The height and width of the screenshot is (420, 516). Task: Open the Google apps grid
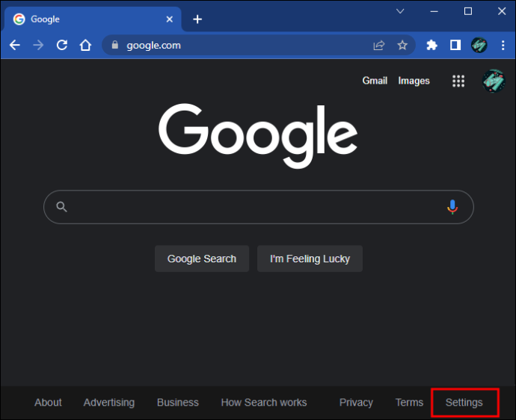coord(458,81)
